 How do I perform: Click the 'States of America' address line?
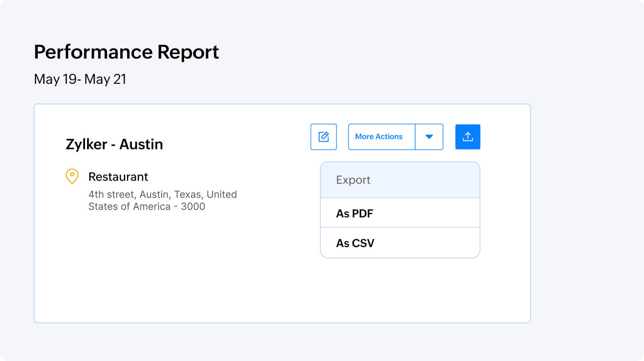pyautogui.click(x=129, y=207)
